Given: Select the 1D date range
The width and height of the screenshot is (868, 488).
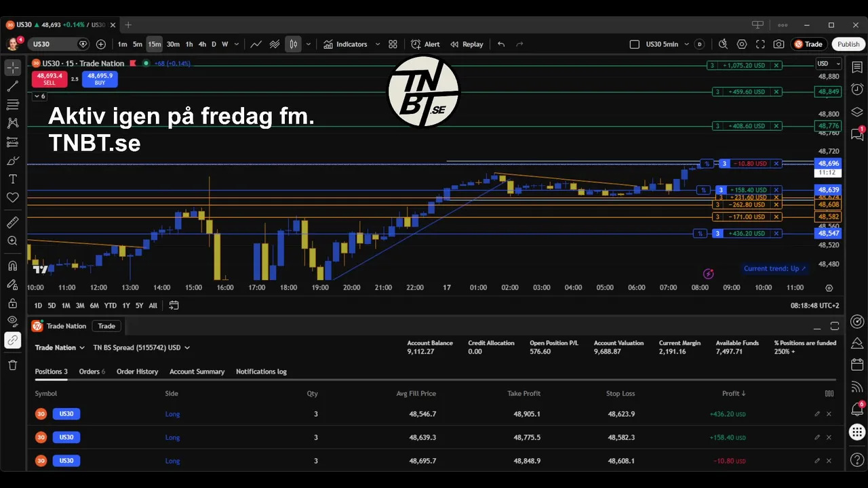Looking at the screenshot, I should coord(38,306).
